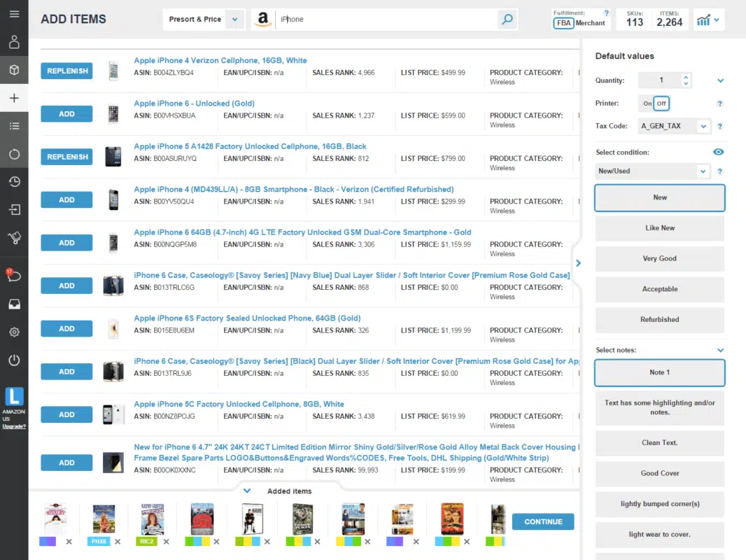
Task: Click the power icon in the sidebar
Action: click(14, 360)
